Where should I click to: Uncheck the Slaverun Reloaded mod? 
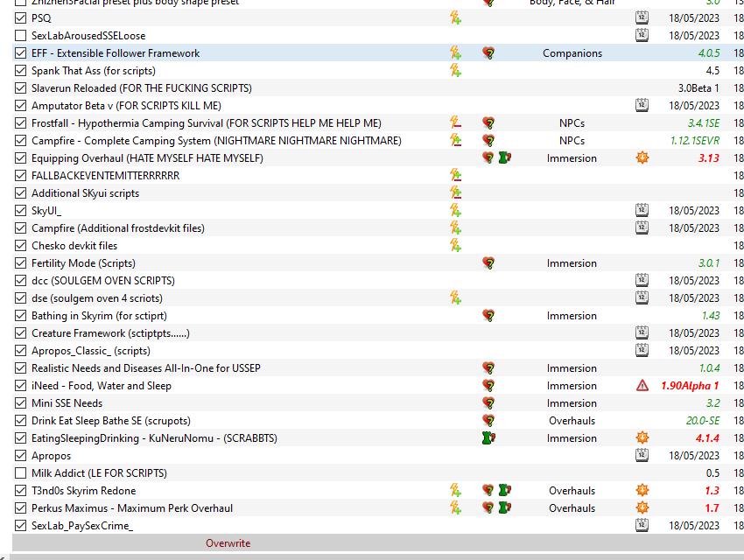coord(20,88)
